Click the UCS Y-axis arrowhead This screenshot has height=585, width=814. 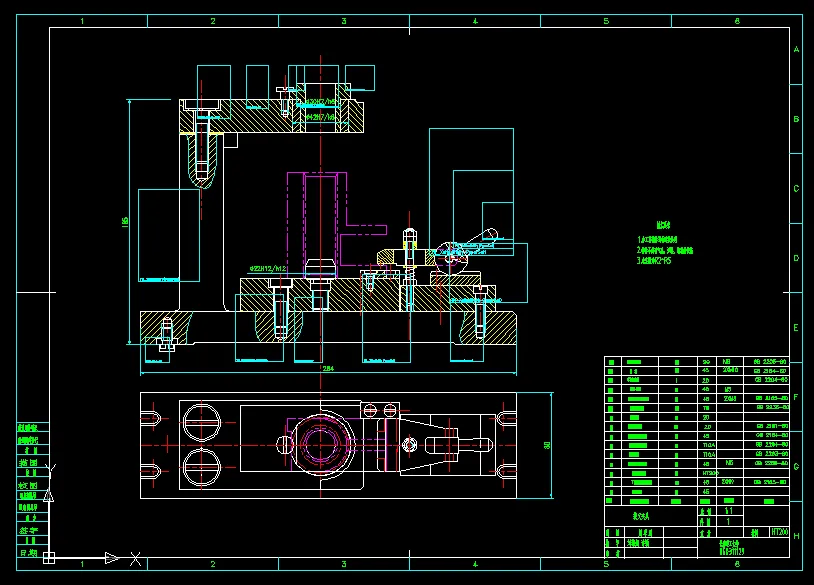click(48, 496)
